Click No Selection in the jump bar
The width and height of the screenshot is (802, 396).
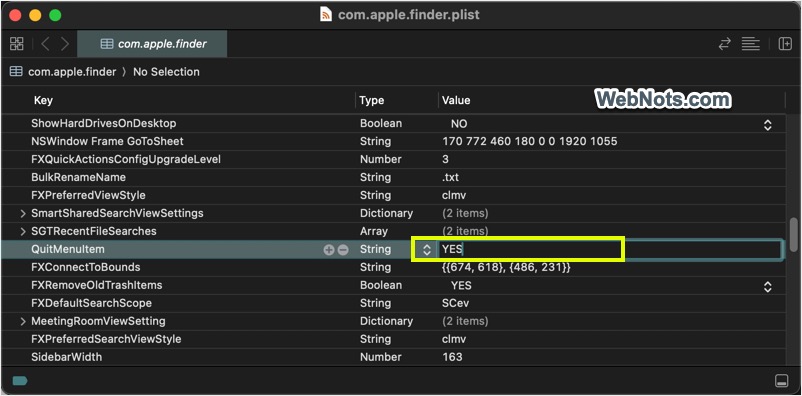click(166, 72)
